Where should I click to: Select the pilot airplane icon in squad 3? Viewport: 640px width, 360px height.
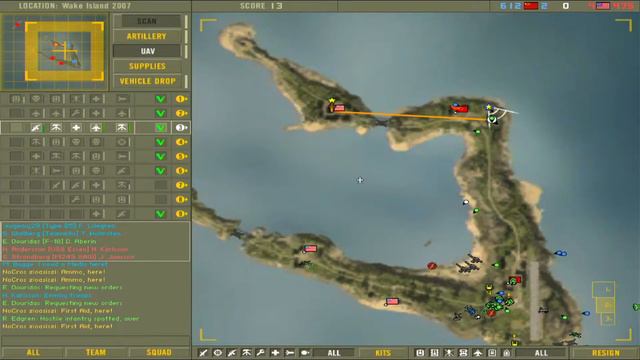tap(96, 128)
